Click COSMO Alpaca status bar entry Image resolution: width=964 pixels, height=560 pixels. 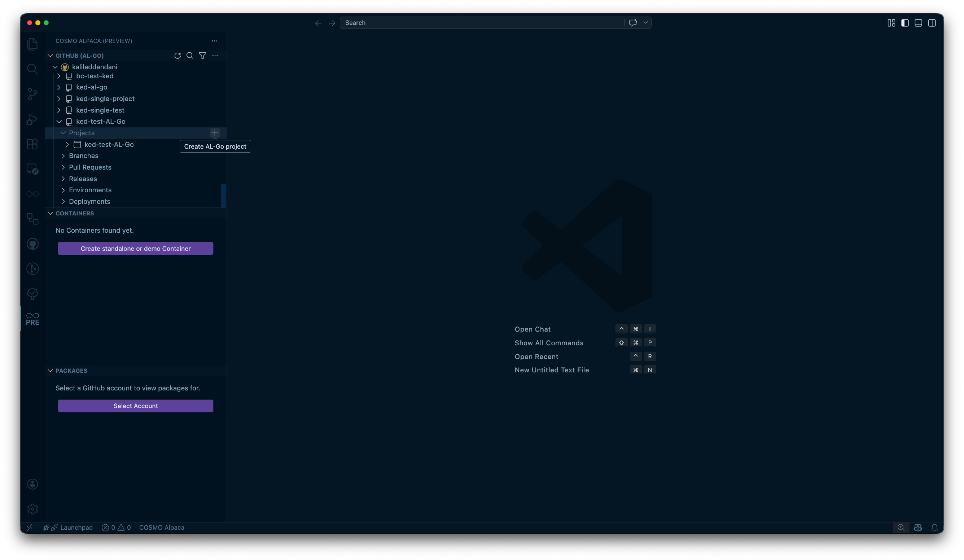point(161,528)
